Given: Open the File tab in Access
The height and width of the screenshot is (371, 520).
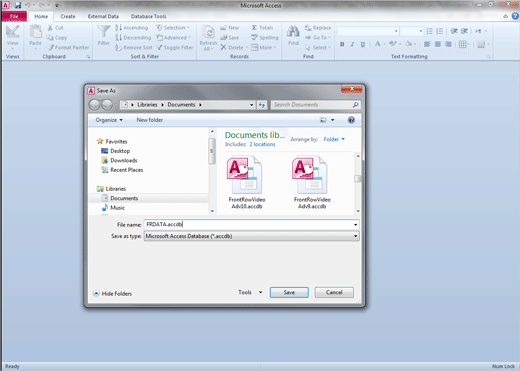Looking at the screenshot, I should tap(14, 16).
